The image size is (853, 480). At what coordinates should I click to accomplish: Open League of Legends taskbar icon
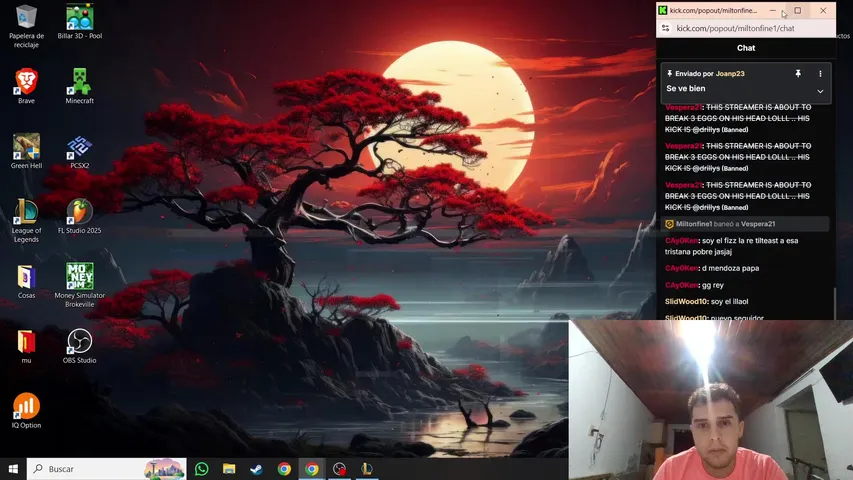(367, 469)
